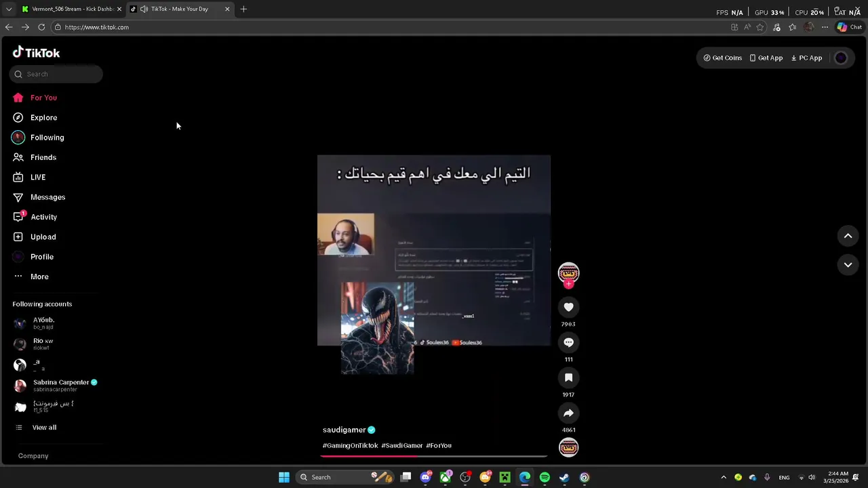Open the creator avatar above like button
The height and width of the screenshot is (488, 868).
click(x=568, y=272)
